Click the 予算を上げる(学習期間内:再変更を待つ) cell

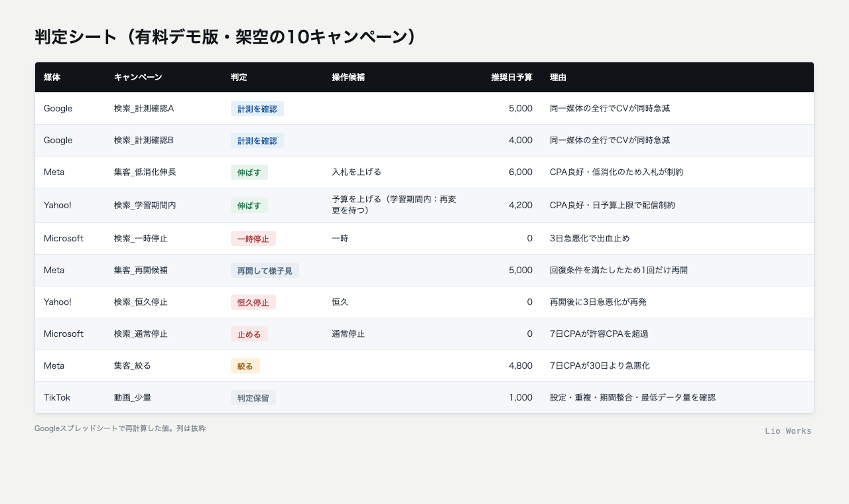pyautogui.click(x=394, y=205)
